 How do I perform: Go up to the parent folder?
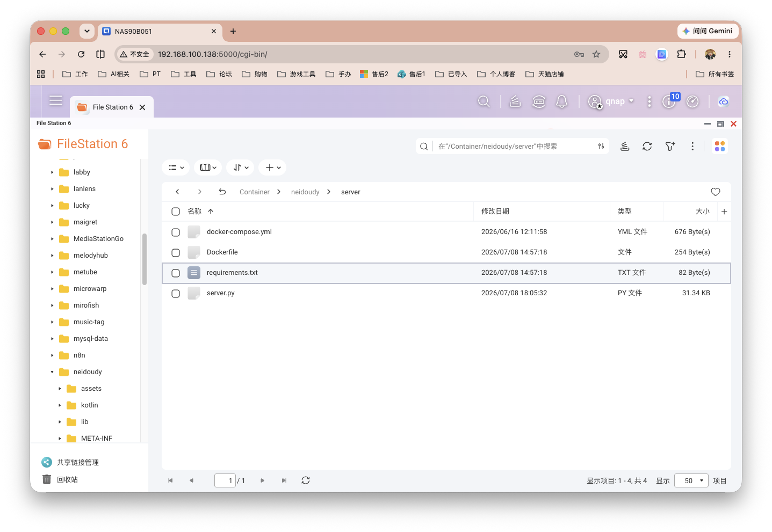[222, 192]
